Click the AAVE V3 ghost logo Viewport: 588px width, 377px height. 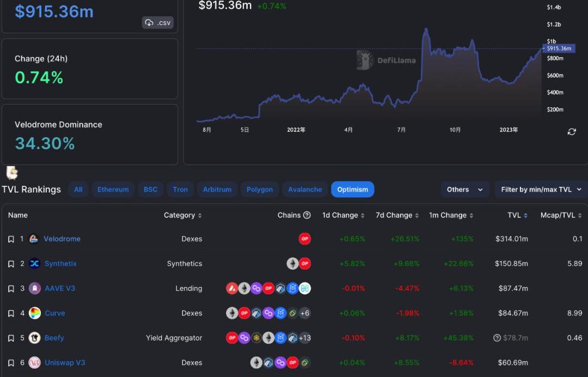click(34, 288)
